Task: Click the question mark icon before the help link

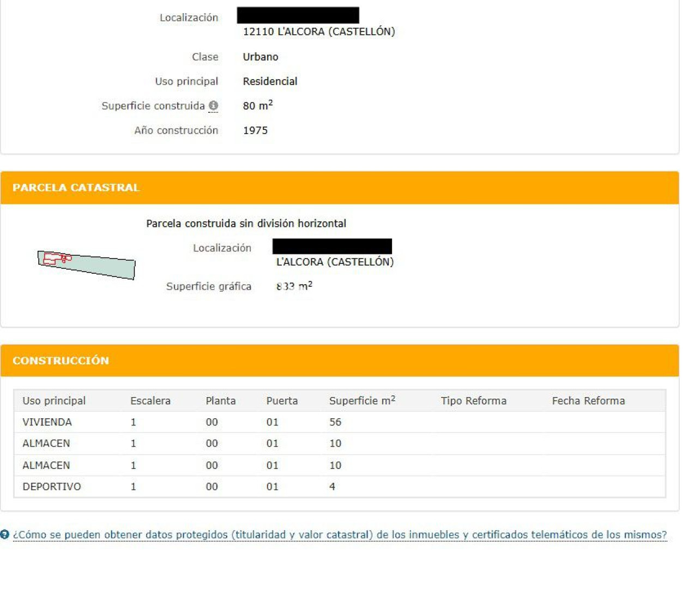Action: click(x=5, y=534)
